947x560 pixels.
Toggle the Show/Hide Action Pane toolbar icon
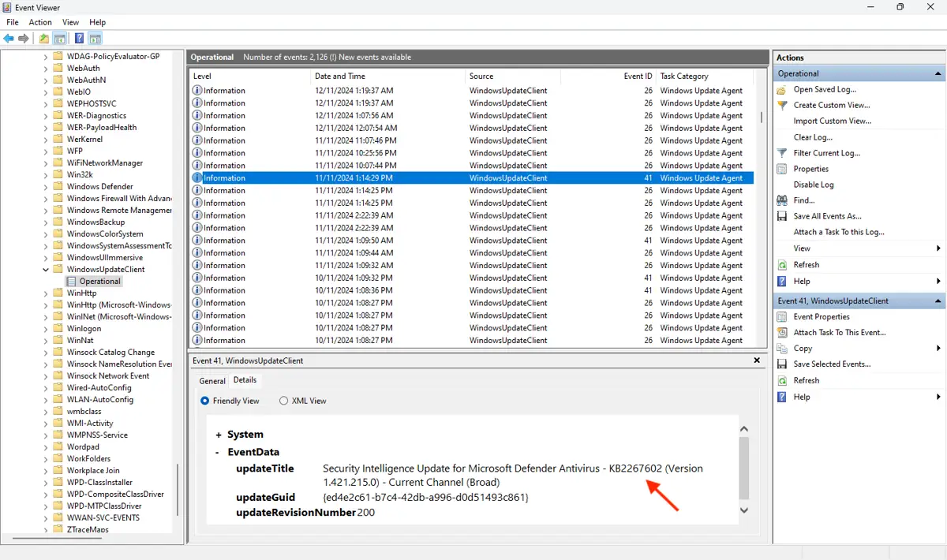pos(95,39)
